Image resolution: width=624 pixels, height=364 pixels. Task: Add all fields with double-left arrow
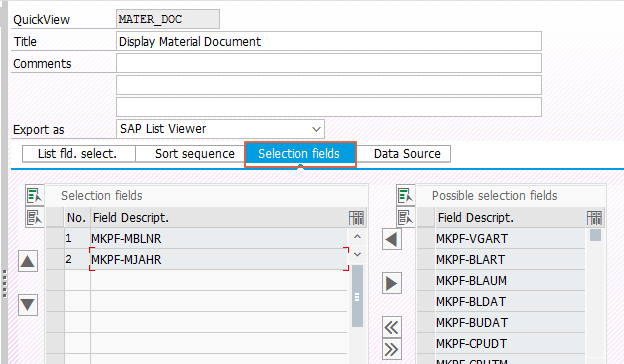pyautogui.click(x=392, y=327)
